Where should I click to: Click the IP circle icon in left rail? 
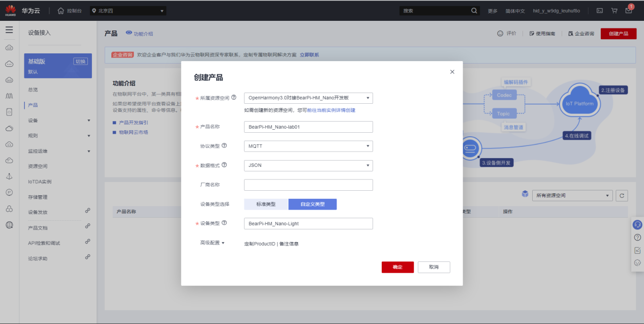9,192
